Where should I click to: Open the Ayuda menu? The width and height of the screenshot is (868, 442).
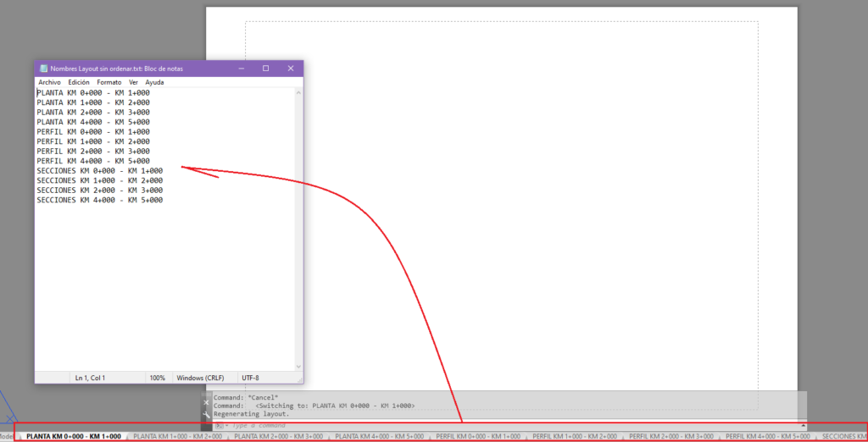click(x=154, y=82)
